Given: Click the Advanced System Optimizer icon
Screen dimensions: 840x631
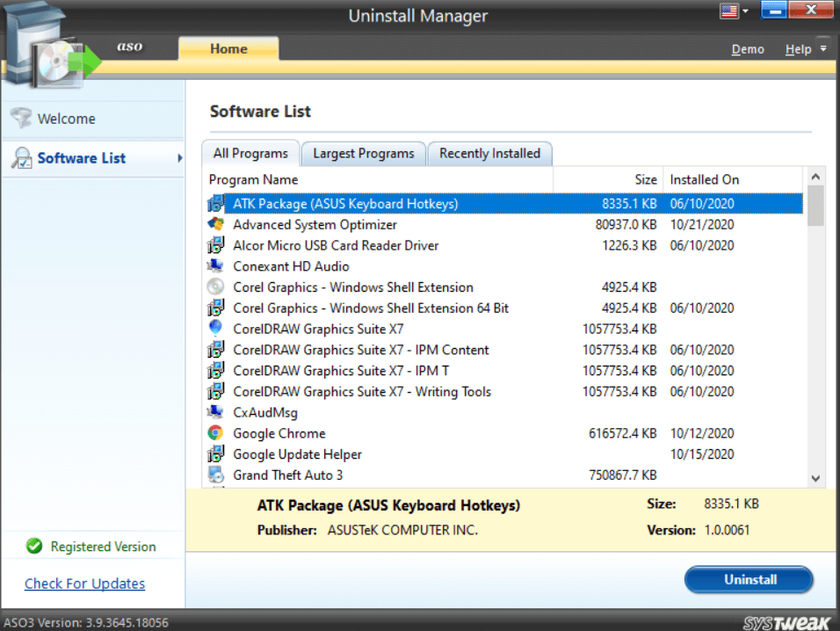Looking at the screenshot, I should pyautogui.click(x=215, y=224).
